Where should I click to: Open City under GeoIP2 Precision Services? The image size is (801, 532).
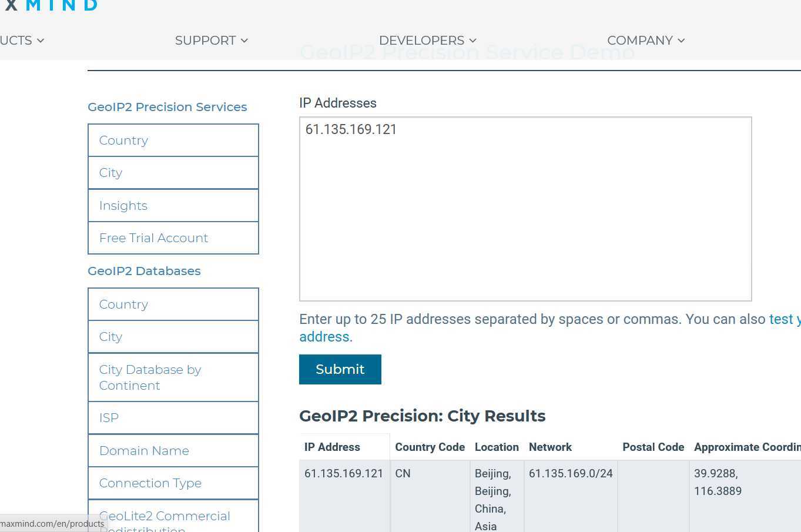point(173,173)
